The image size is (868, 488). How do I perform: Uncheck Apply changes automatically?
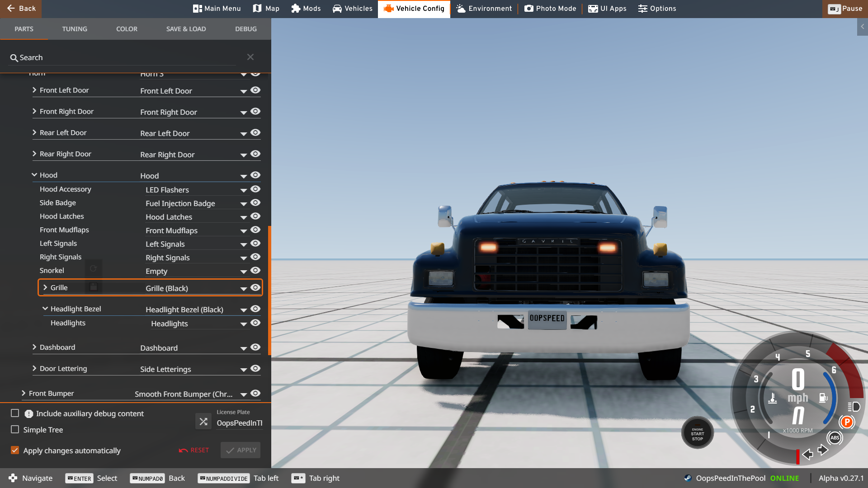pos(15,450)
